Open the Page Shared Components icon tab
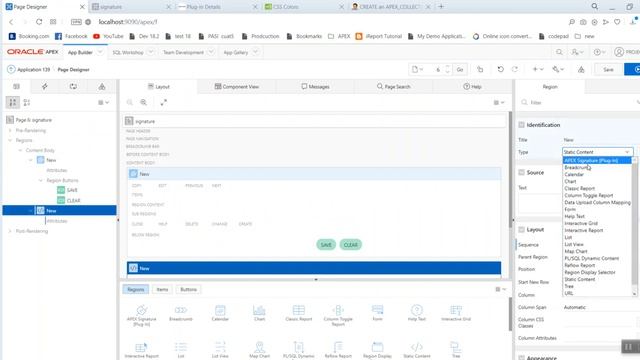The width and height of the screenshot is (640, 360). coord(102,87)
